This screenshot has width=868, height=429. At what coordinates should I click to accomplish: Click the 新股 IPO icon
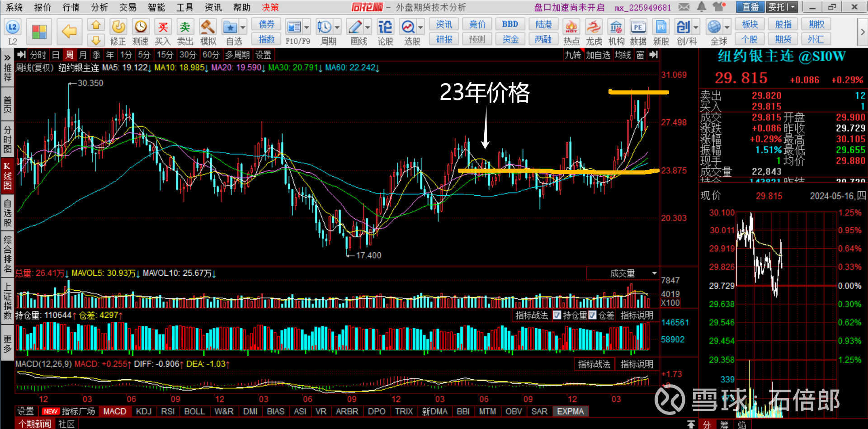661,28
